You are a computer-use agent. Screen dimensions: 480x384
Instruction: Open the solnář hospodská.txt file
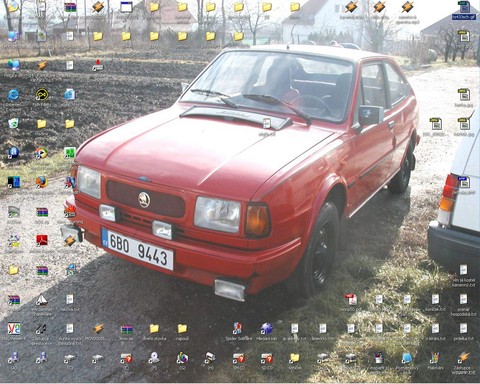[463, 299]
